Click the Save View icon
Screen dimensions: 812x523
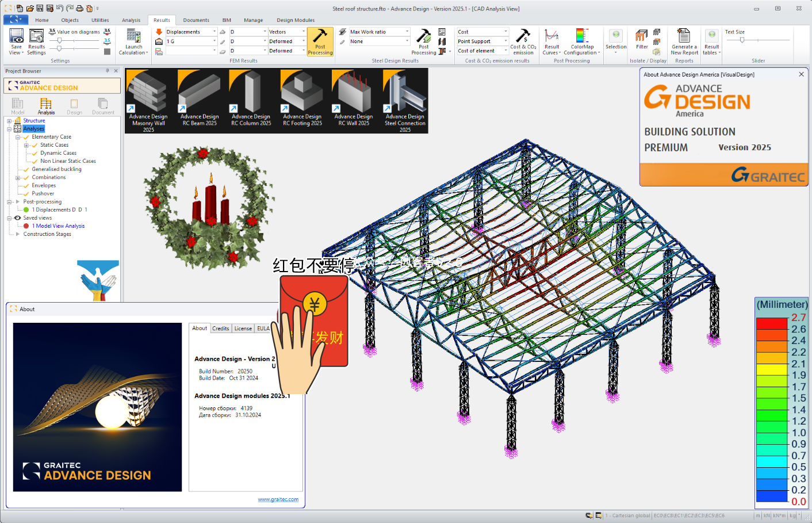coord(16,36)
